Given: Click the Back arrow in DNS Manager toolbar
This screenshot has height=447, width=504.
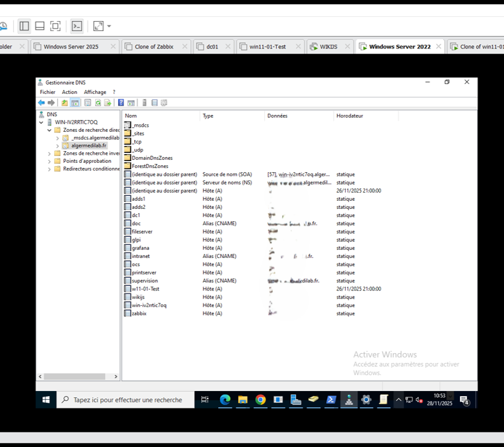Looking at the screenshot, I should tap(41, 103).
